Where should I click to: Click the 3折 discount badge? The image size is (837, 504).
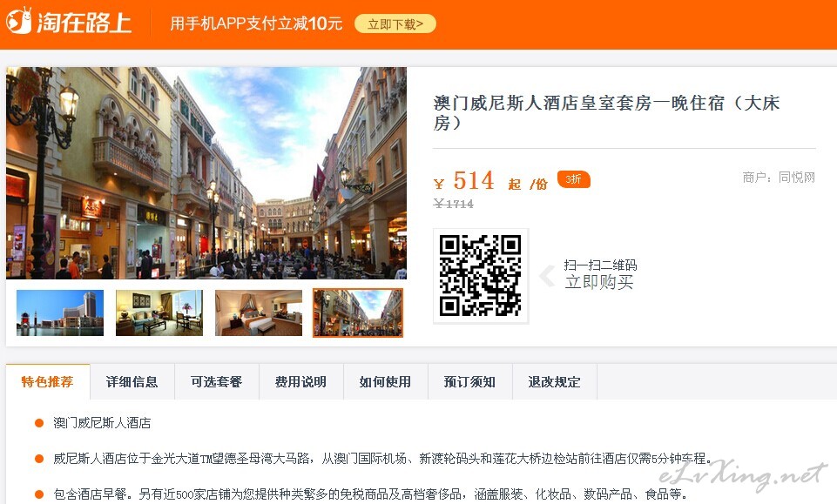pos(573,179)
